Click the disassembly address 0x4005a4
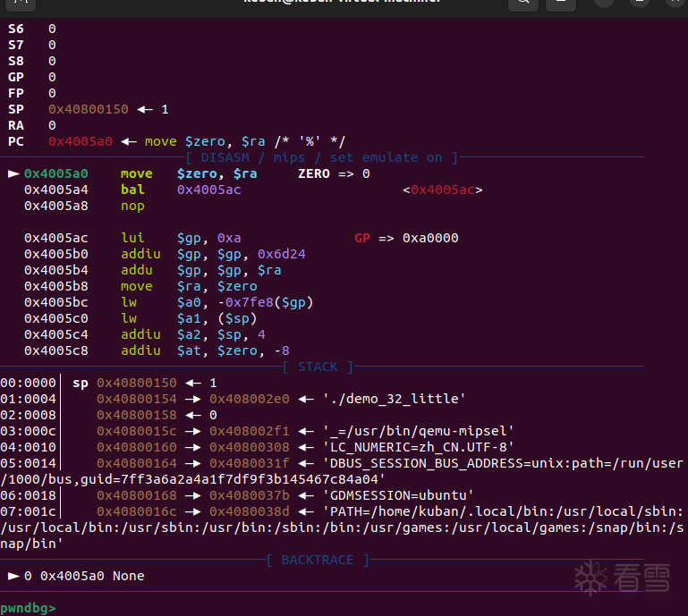This screenshot has height=616, width=688. [56, 190]
